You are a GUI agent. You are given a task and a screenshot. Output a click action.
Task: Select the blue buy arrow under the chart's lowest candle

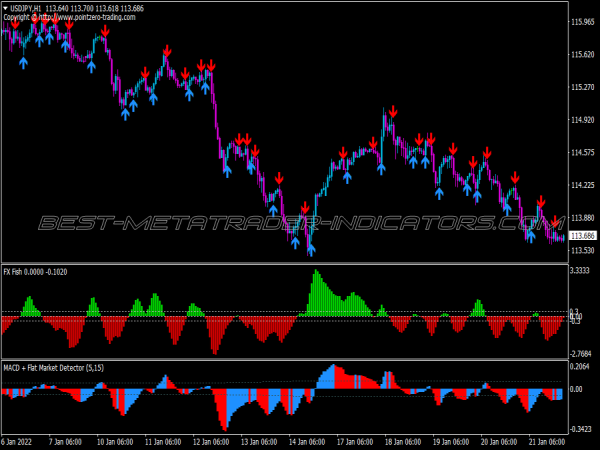[x=311, y=250]
